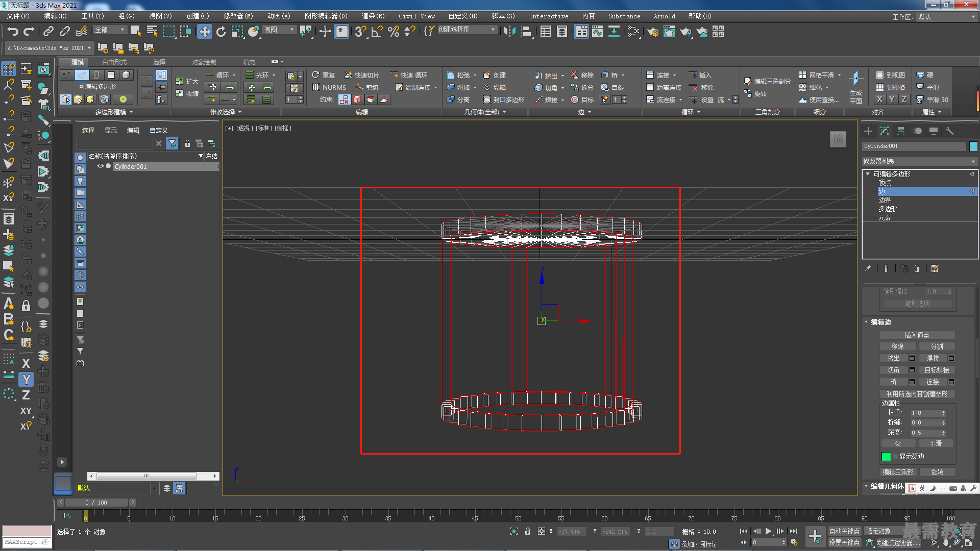Select the Move transform tool
Image resolution: width=980 pixels, height=551 pixels.
tap(205, 32)
